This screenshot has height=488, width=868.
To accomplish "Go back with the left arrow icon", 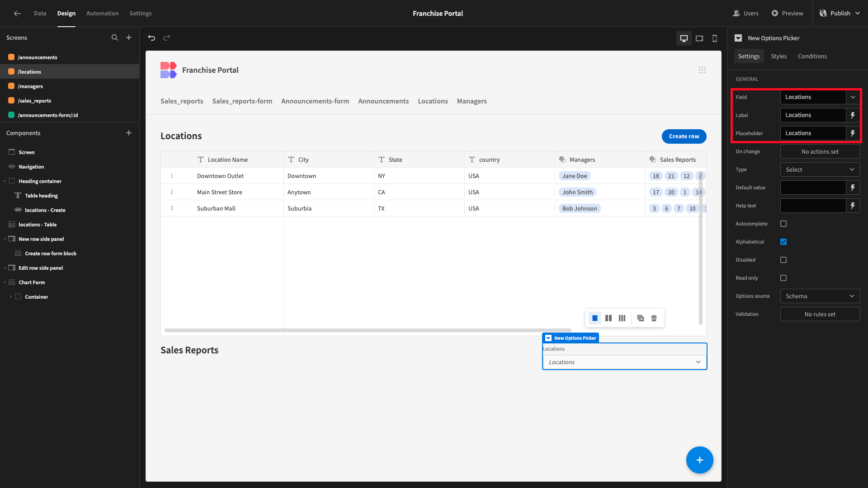I will coord(17,13).
